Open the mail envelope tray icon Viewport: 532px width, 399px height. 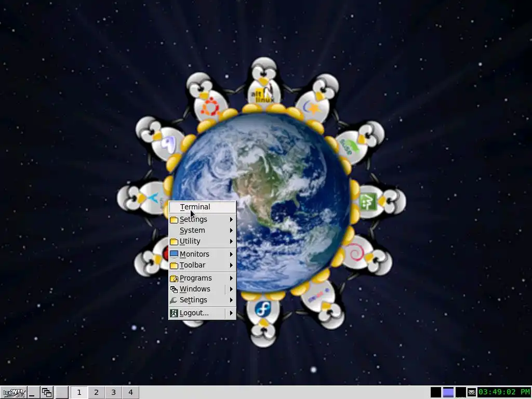472,393
